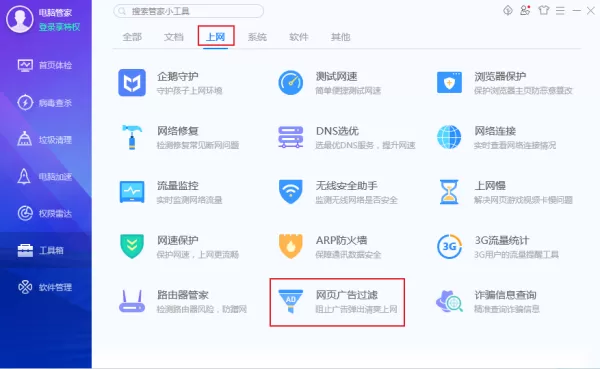Open the 3G流量统计 icon
Image resolution: width=600 pixels, height=369 pixels.
tap(449, 247)
